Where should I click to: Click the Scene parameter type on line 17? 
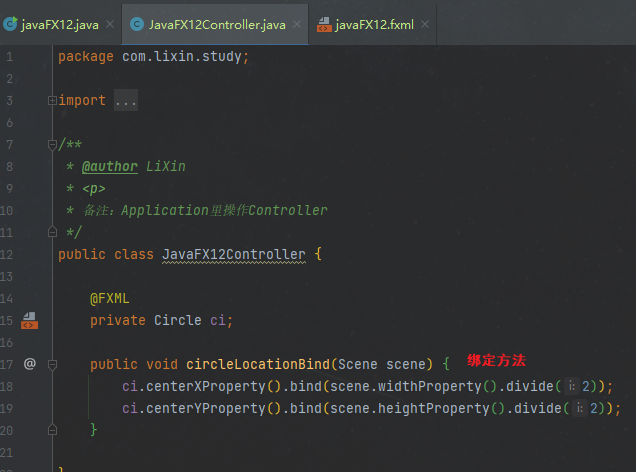coord(357,364)
